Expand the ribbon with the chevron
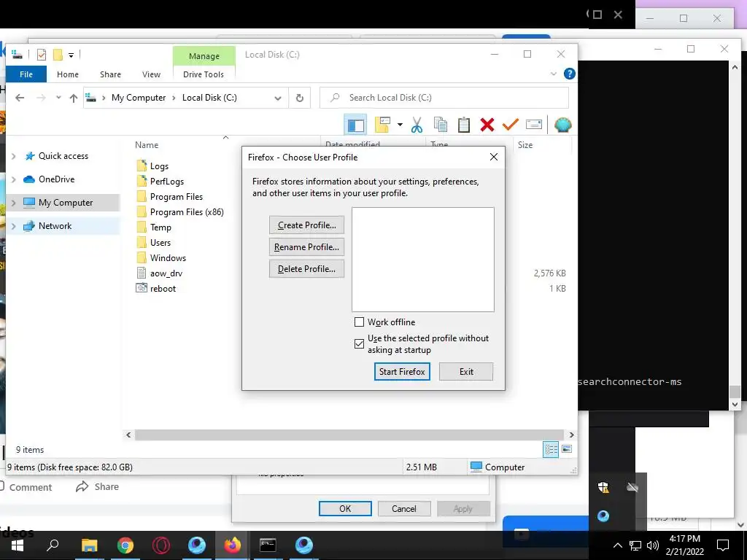The height and width of the screenshot is (560, 747). (x=553, y=74)
